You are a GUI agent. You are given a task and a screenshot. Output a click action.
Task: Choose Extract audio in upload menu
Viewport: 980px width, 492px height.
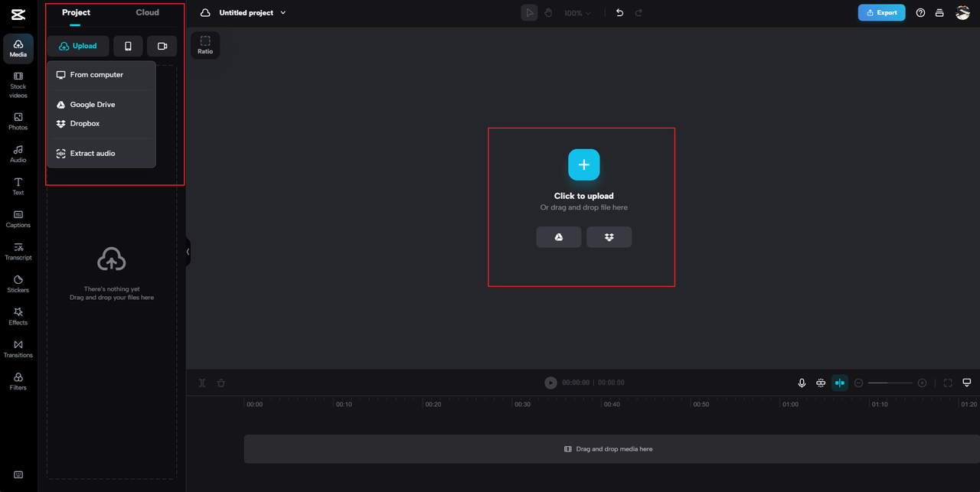pyautogui.click(x=101, y=153)
